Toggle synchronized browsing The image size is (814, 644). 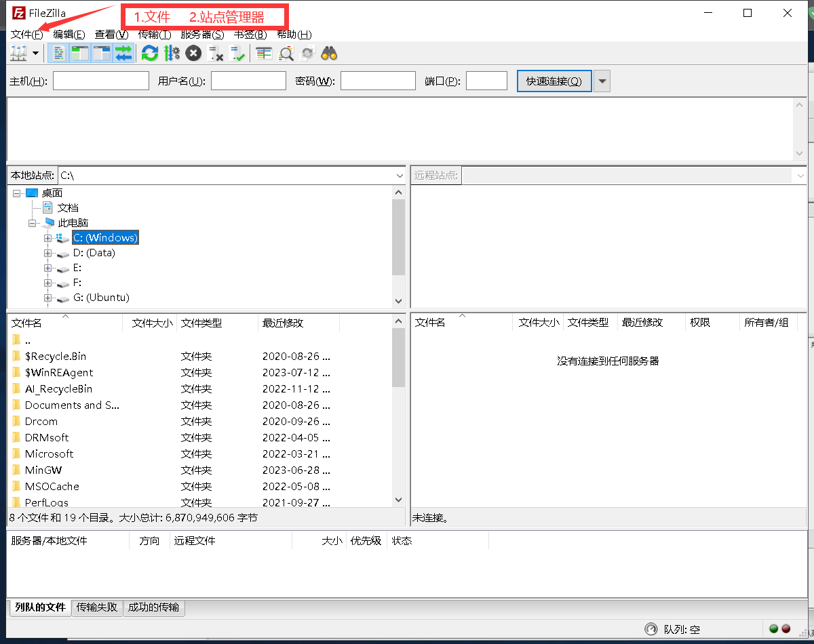[307, 53]
